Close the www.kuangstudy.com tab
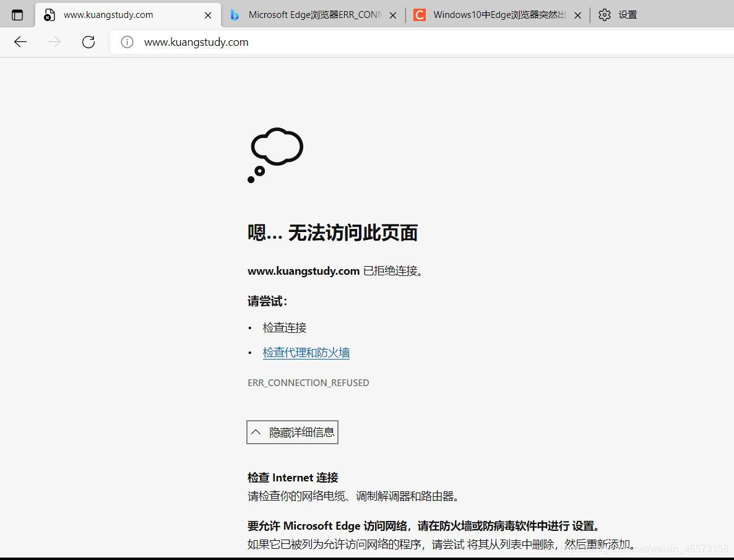Image resolution: width=734 pixels, height=560 pixels. [209, 15]
